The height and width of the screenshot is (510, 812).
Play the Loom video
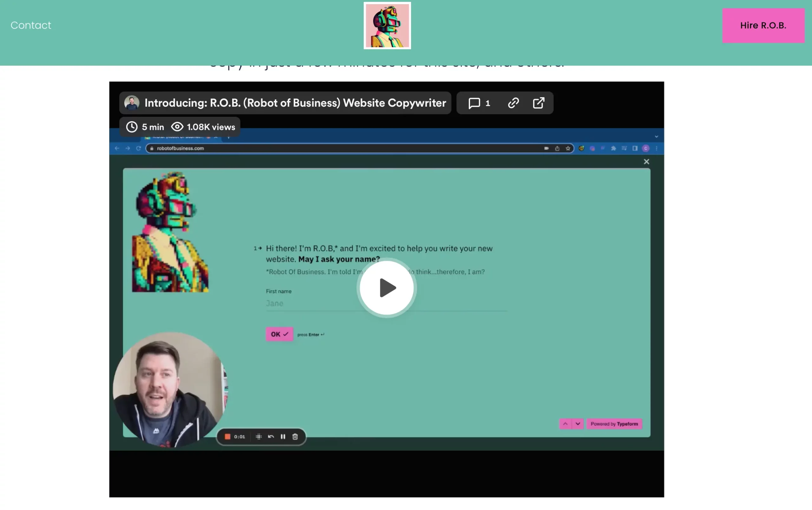pyautogui.click(x=386, y=288)
